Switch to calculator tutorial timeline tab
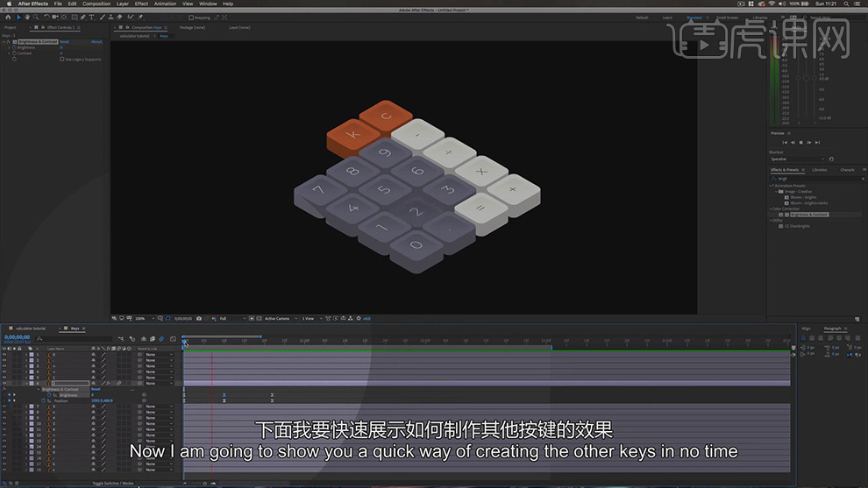Image resolution: width=868 pixels, height=488 pixels. tap(30, 329)
